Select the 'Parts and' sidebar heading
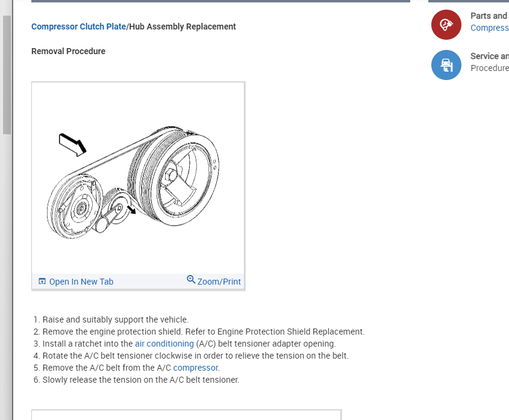 (x=489, y=16)
